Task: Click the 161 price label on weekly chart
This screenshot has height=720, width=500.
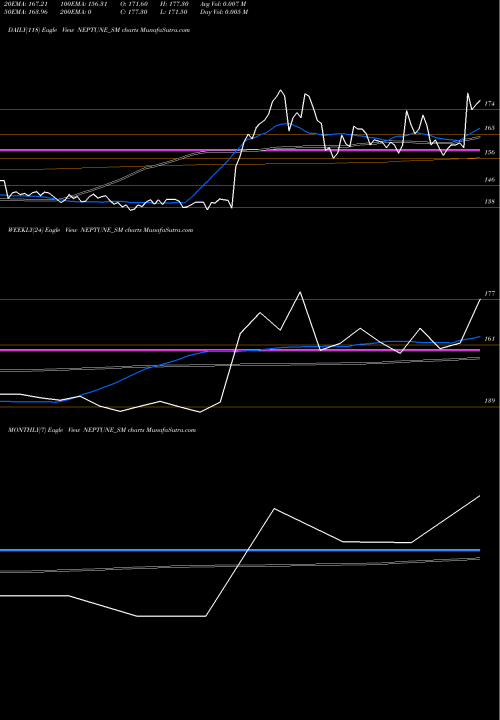Action: 490,339
